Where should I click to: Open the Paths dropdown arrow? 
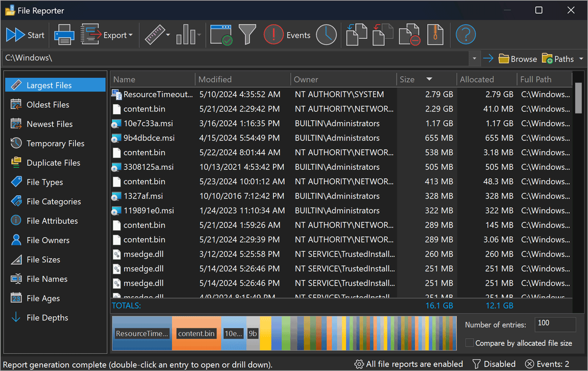click(x=581, y=59)
